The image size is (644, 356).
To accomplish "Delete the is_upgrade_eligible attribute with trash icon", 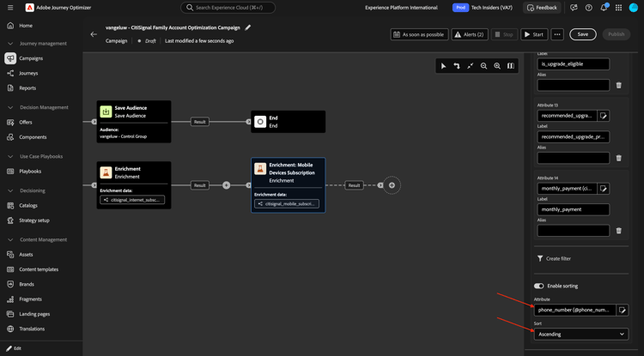I will [x=618, y=85].
